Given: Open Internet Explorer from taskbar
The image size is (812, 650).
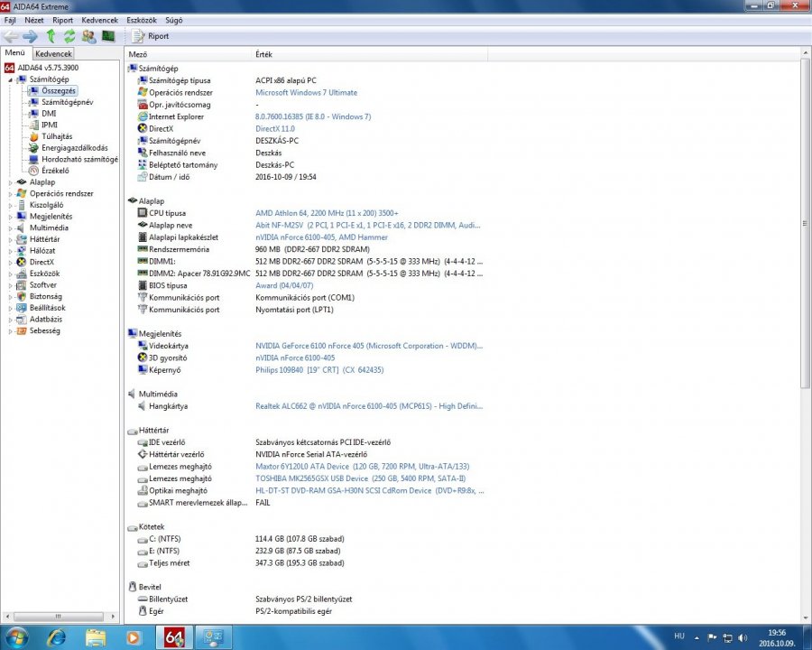Looking at the screenshot, I should 57,637.
